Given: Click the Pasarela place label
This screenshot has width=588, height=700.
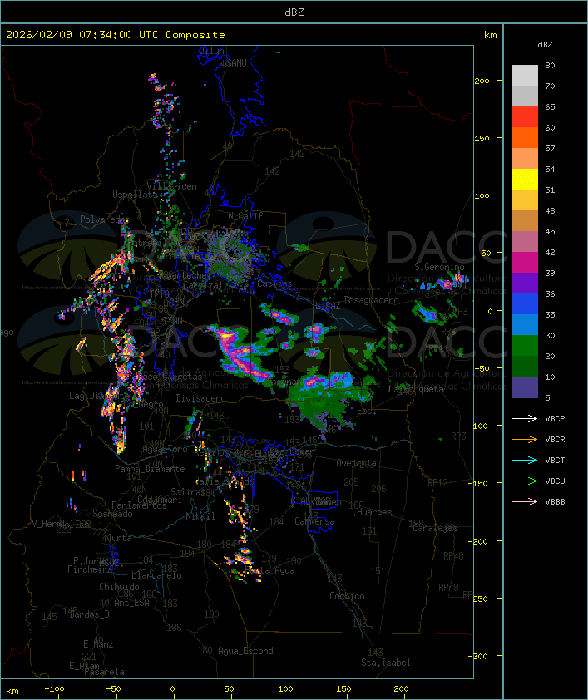Looking at the screenshot, I should [x=104, y=672].
